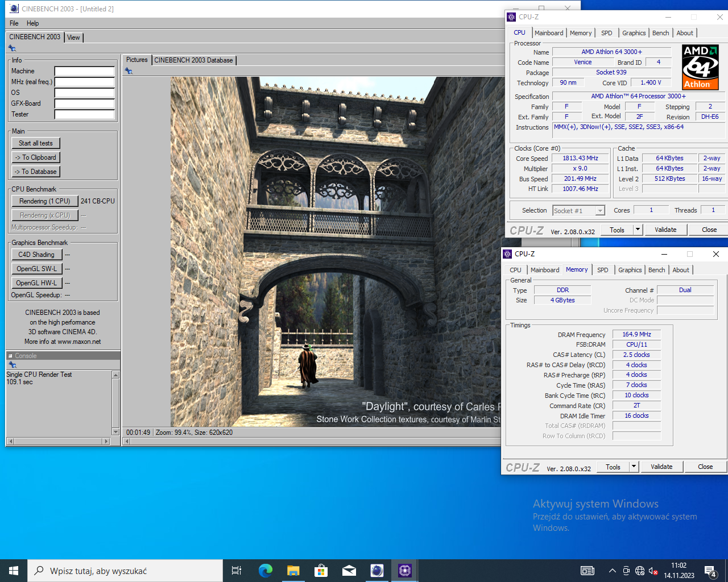Start the C4D Shading benchmark
Image resolution: width=728 pixels, height=582 pixels.
(36, 255)
